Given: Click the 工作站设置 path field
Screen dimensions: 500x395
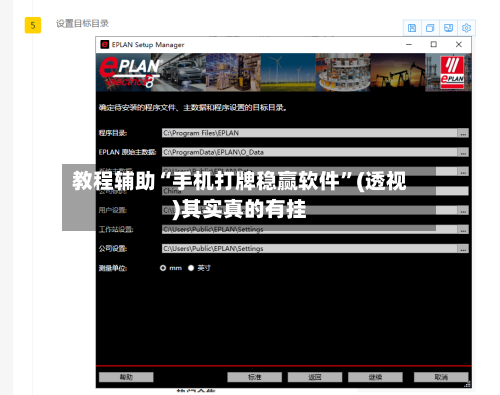Looking at the screenshot, I should (310, 229).
